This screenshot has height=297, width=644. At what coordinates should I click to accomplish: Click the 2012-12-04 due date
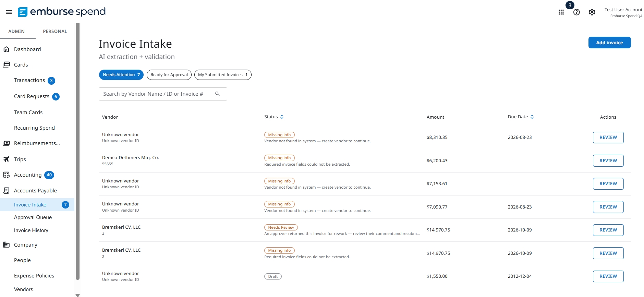520,276
